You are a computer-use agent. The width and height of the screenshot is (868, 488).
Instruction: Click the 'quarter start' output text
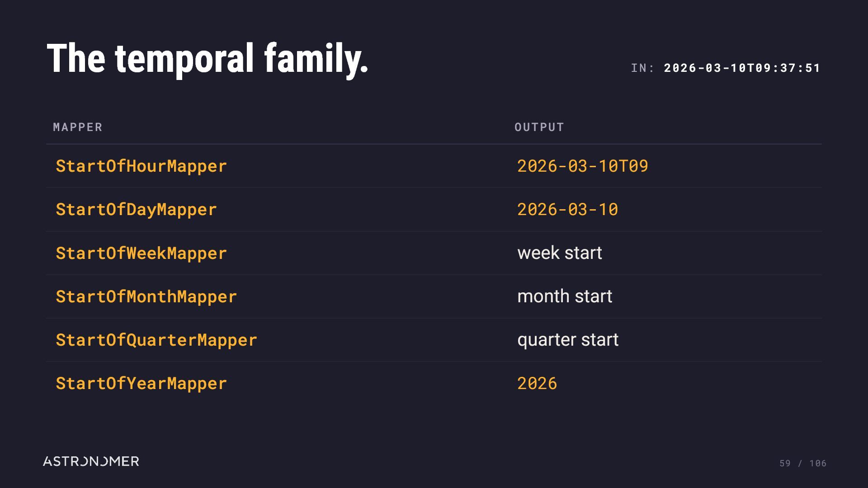pyautogui.click(x=568, y=340)
